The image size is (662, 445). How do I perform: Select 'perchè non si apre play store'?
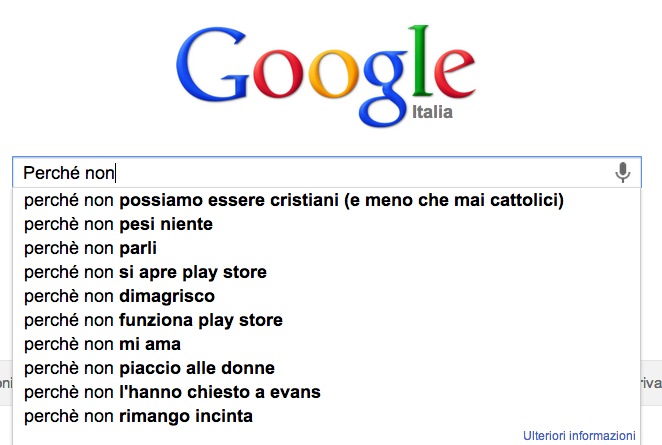point(145,272)
